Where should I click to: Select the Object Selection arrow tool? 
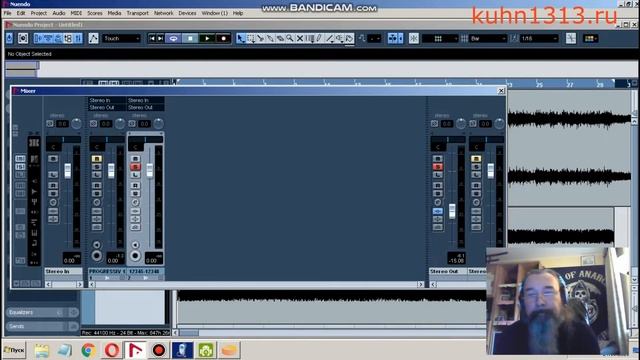(240, 38)
